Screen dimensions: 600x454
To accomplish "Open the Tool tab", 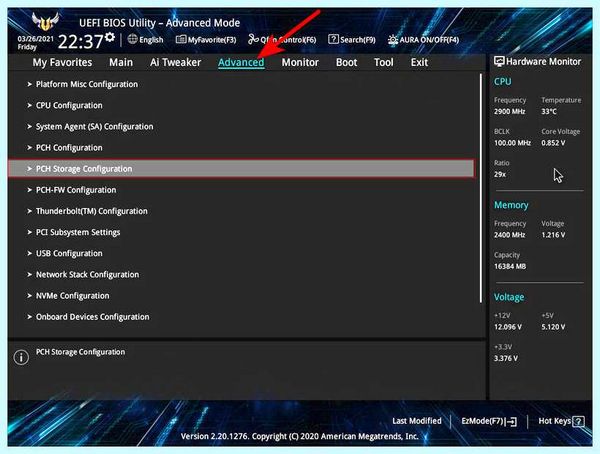I will pyautogui.click(x=383, y=62).
